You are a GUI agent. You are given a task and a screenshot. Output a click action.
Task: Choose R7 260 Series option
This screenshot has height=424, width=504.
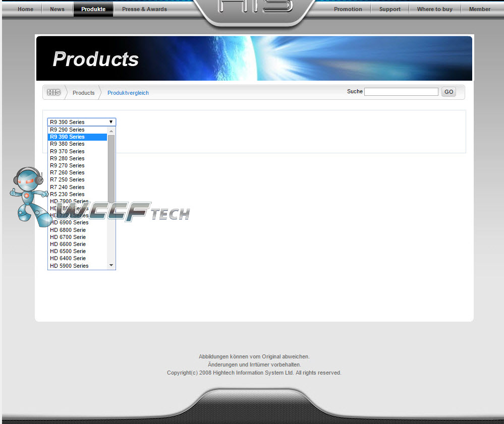click(x=78, y=172)
